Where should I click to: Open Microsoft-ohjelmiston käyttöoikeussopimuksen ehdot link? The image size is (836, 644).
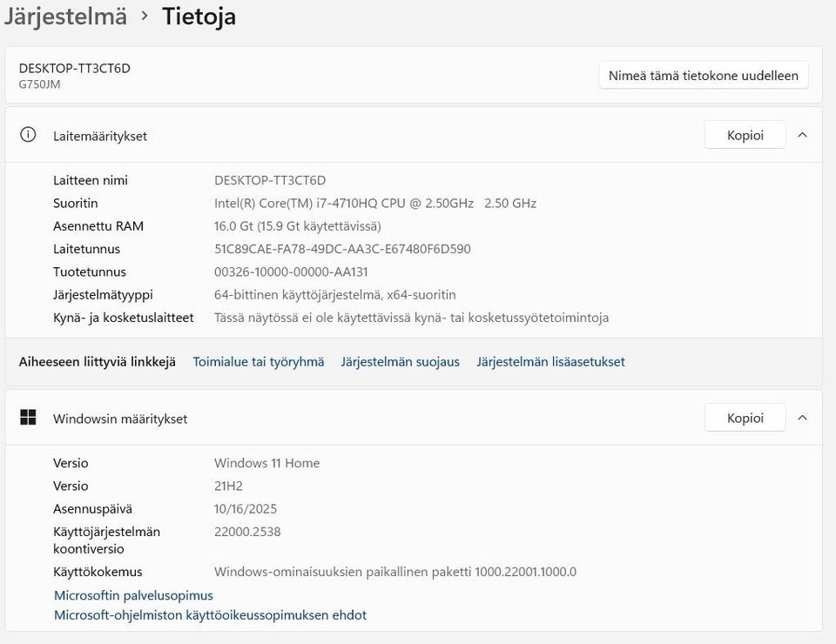click(x=210, y=615)
